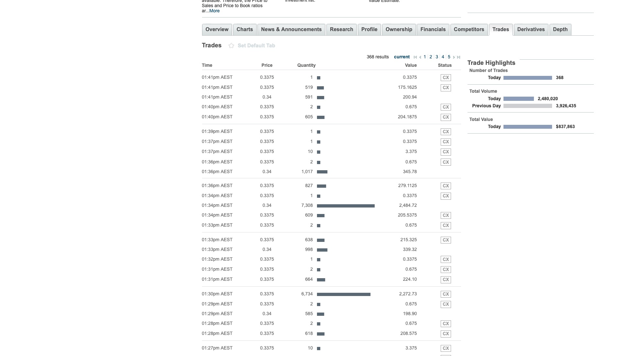Click the previous page arrow in pagination
The width and height of the screenshot is (644, 356).
(x=420, y=57)
